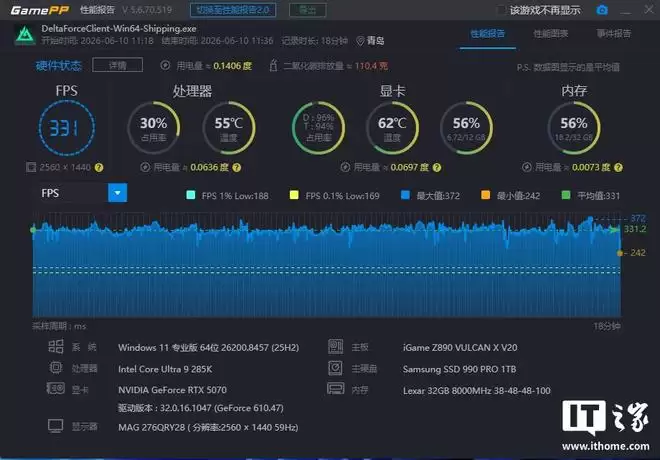Click the processor power icon near 0.0636 度
The height and width of the screenshot is (460, 660).
pyautogui.click(x=145, y=167)
